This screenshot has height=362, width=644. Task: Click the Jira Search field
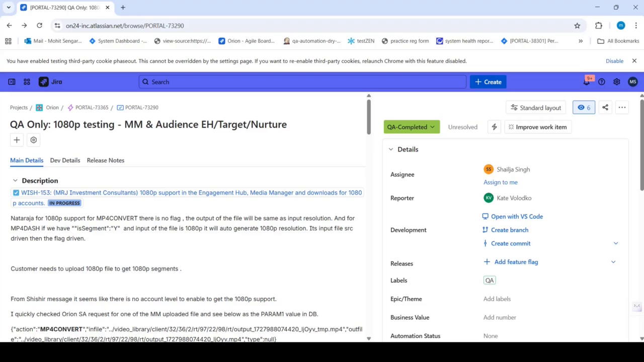pos(302,82)
